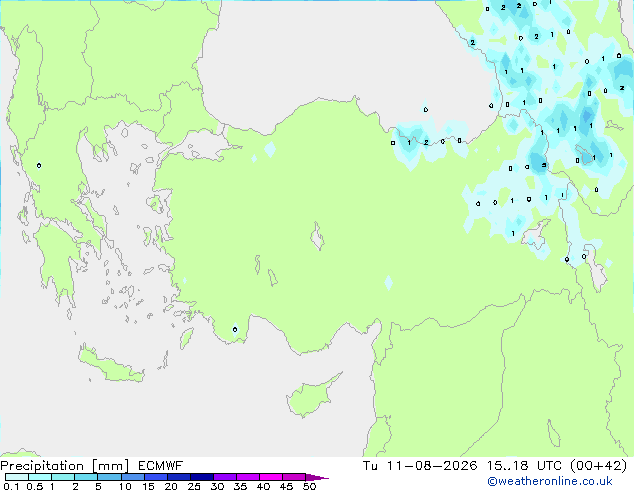Screen dimensions: 634x490
Task: Click the '25' legend scale value
Action: tap(194, 486)
